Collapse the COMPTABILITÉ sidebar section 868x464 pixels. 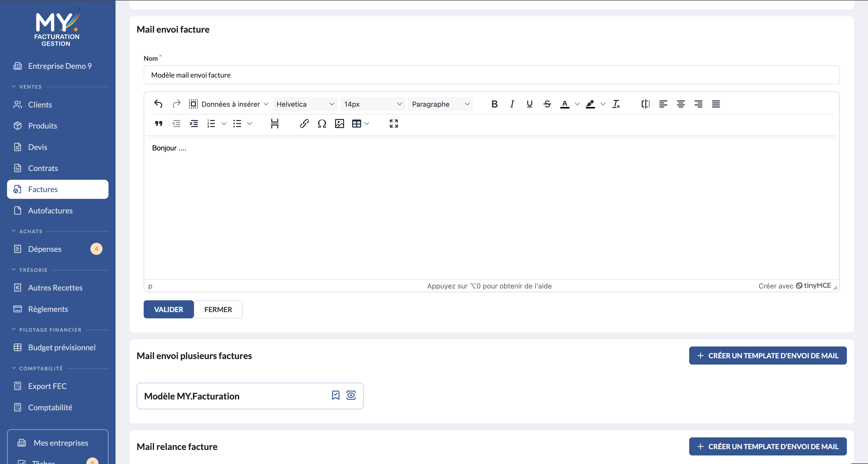click(37, 368)
